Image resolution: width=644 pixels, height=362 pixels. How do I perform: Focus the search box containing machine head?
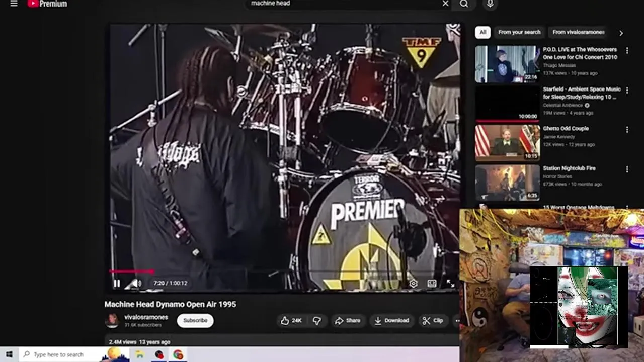347,4
